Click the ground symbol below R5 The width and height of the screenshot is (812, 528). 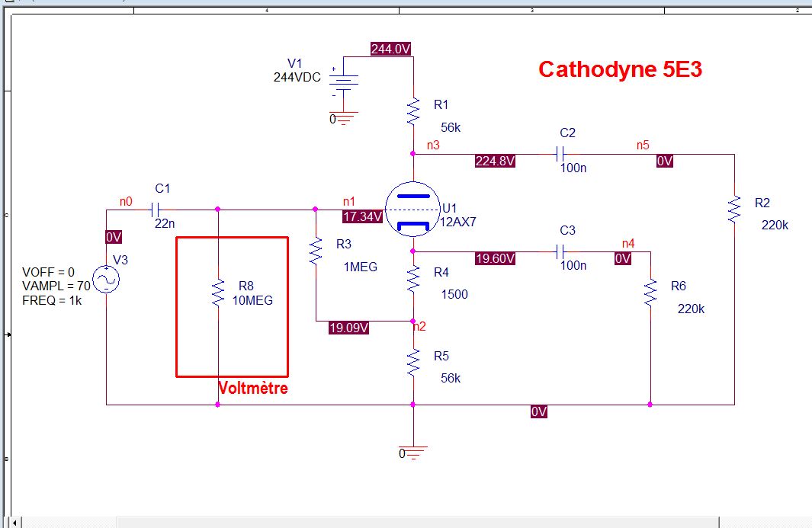(x=412, y=450)
